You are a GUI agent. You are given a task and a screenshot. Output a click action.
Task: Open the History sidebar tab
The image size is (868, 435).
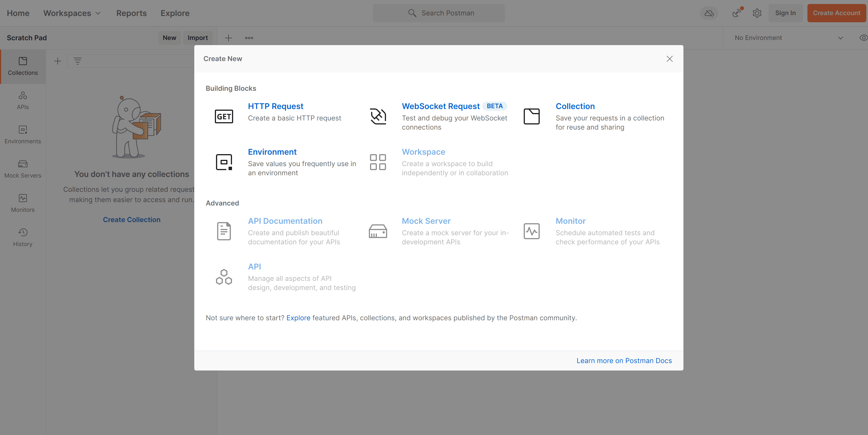(23, 237)
